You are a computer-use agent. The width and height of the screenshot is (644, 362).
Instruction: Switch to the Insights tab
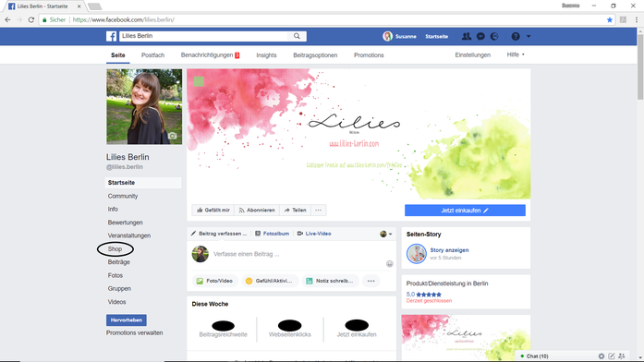pyautogui.click(x=266, y=55)
